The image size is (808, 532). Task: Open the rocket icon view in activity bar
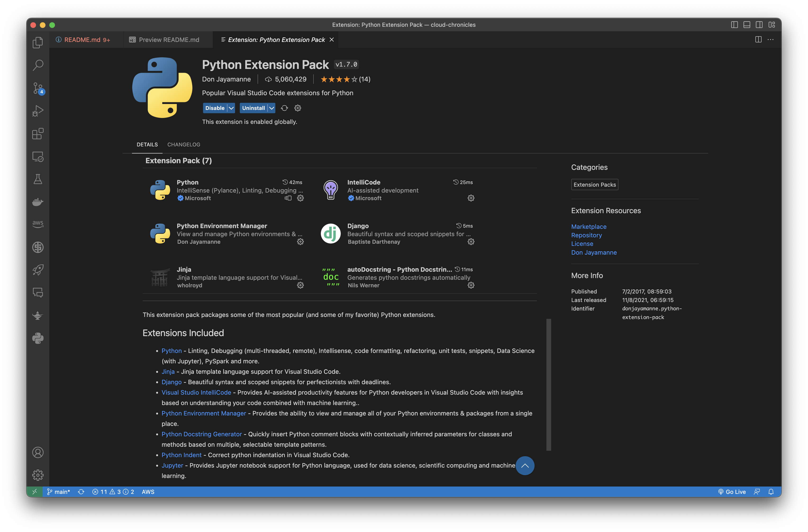pyautogui.click(x=38, y=270)
